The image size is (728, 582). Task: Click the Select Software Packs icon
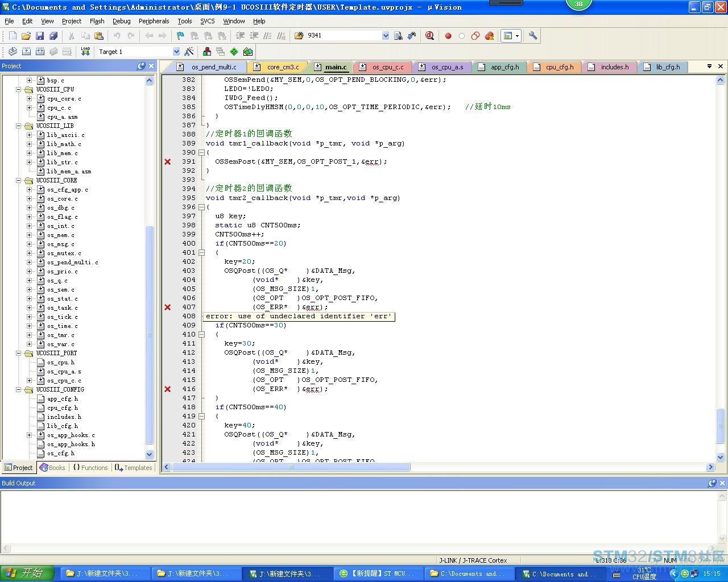pos(248,52)
